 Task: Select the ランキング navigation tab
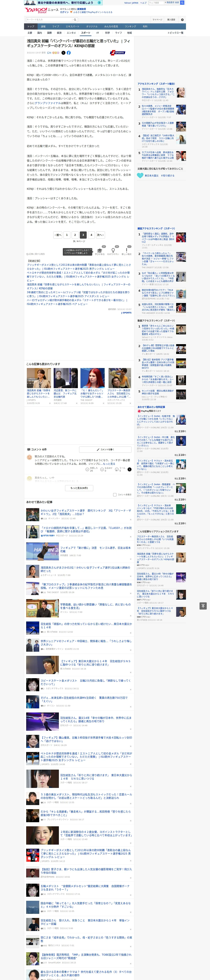point(130,27)
